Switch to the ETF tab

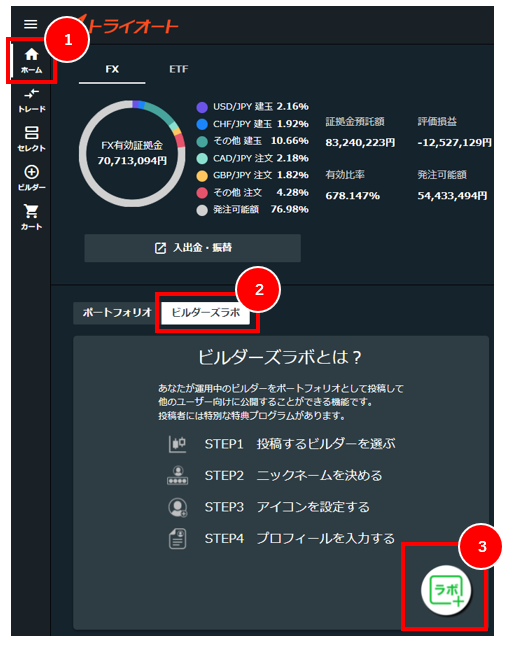tap(178, 69)
